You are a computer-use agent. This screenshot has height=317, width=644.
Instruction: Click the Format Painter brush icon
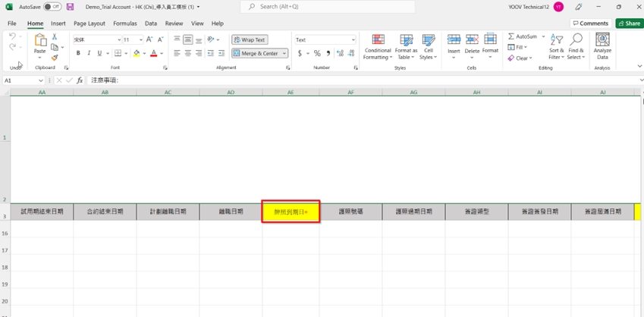pos(55,58)
